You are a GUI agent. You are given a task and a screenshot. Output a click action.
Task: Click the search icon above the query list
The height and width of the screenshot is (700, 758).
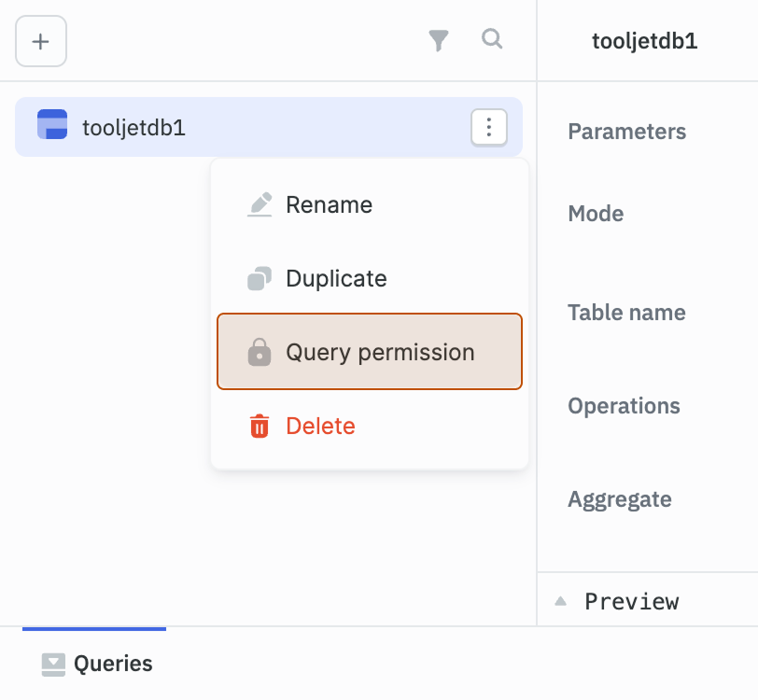point(492,40)
